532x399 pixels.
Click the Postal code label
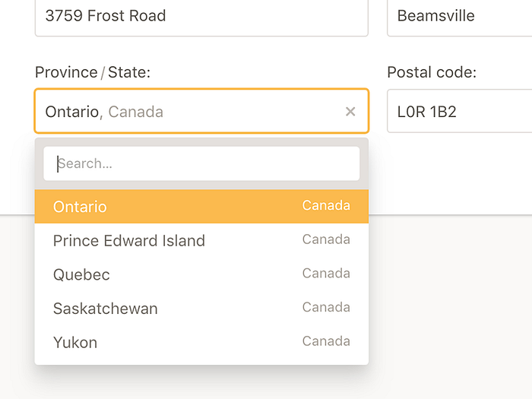(x=432, y=72)
